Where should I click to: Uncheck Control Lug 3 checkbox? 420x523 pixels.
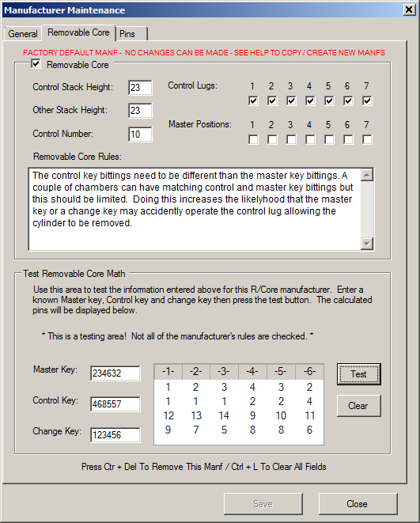pos(291,100)
